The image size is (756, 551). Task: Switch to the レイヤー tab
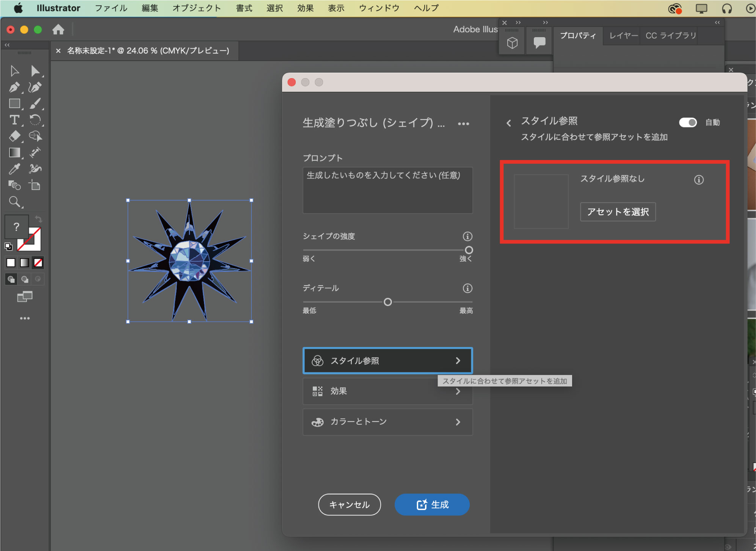pos(623,36)
